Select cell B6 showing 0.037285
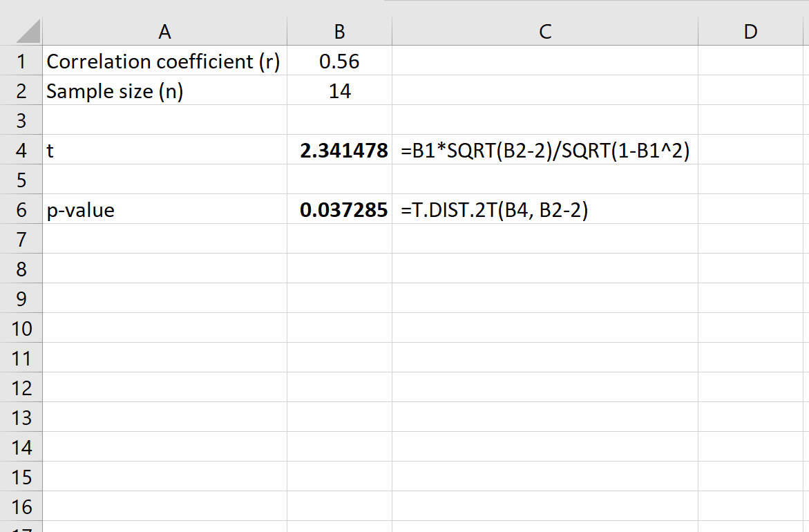The image size is (809, 532). 339,209
